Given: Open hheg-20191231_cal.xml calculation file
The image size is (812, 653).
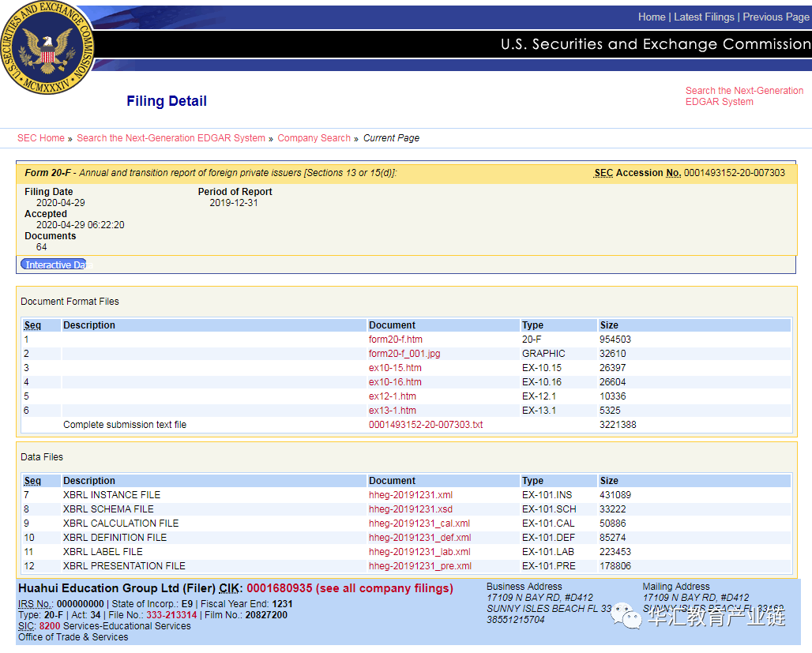Looking at the screenshot, I should [x=419, y=524].
